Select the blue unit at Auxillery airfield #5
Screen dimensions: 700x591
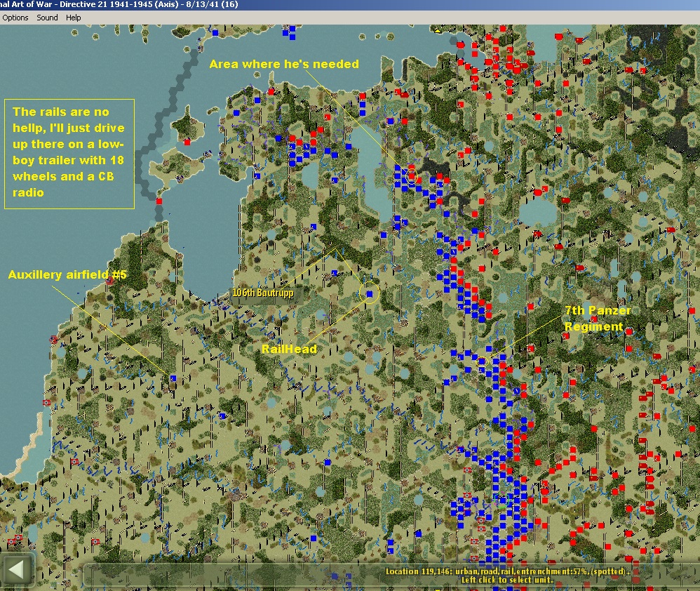(173, 378)
